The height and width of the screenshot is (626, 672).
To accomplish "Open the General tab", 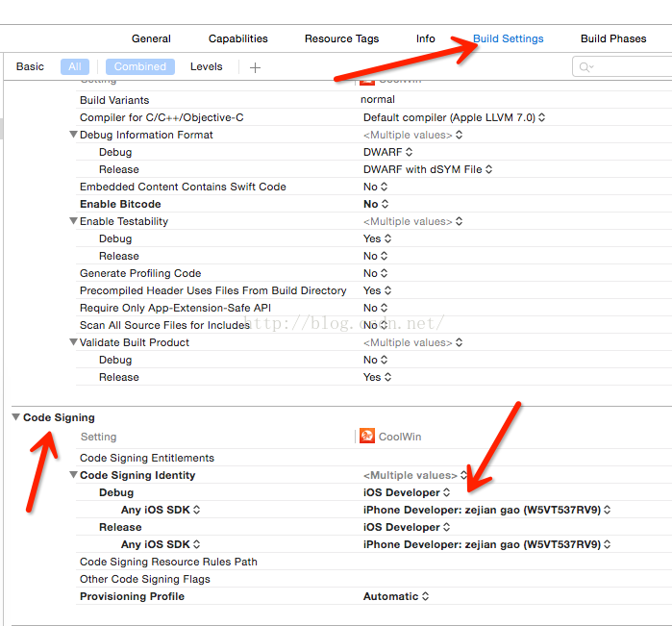I will [151, 38].
